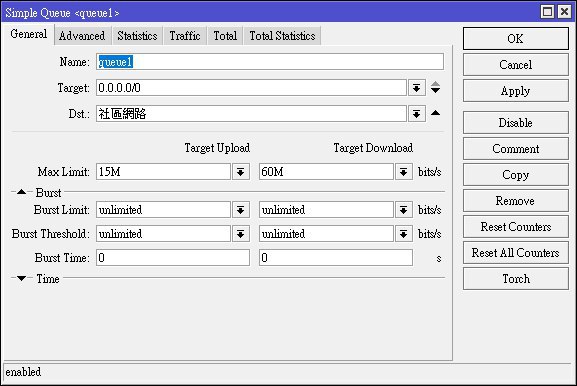Open the Statistics tab
This screenshot has width=577, height=386.
click(x=137, y=36)
